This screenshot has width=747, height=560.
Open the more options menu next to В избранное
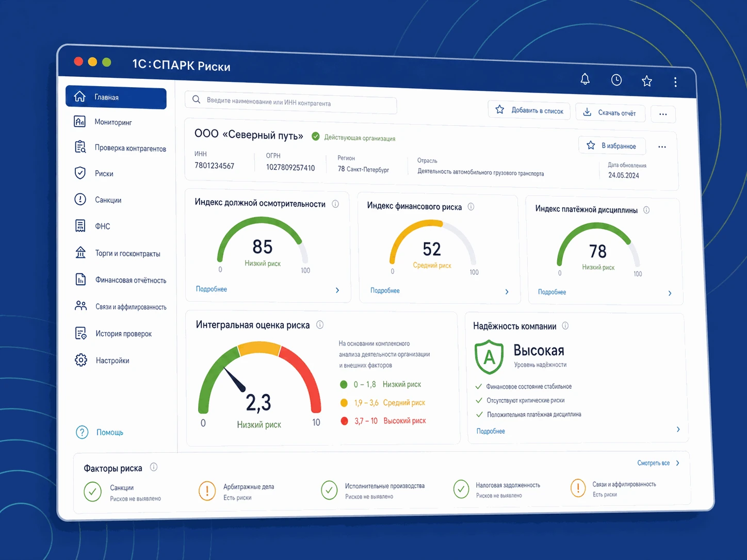click(x=662, y=147)
